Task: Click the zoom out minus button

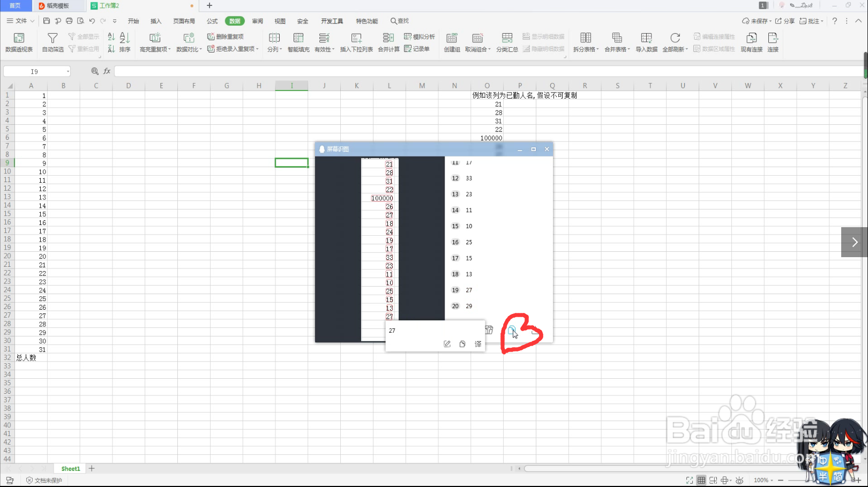Action: [x=781, y=480]
